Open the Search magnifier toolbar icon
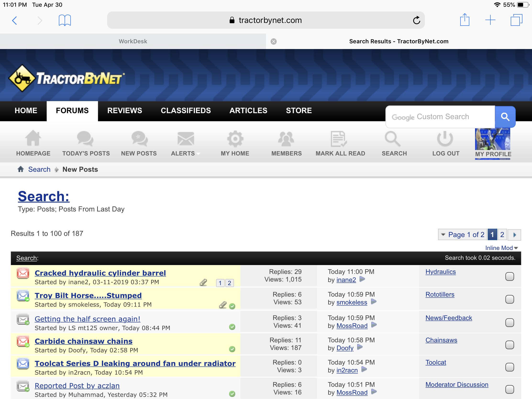Screen dimensions: 532x399 pos(392,139)
